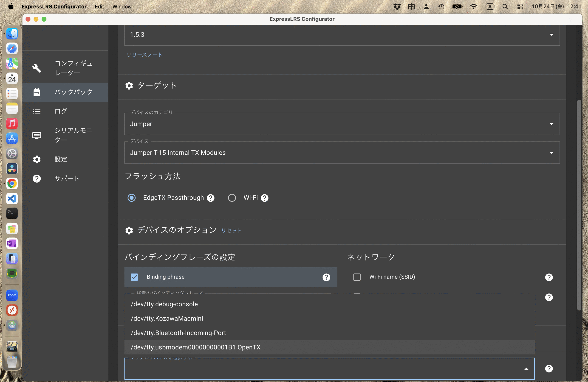Click the リセット link for device options

[x=231, y=231]
